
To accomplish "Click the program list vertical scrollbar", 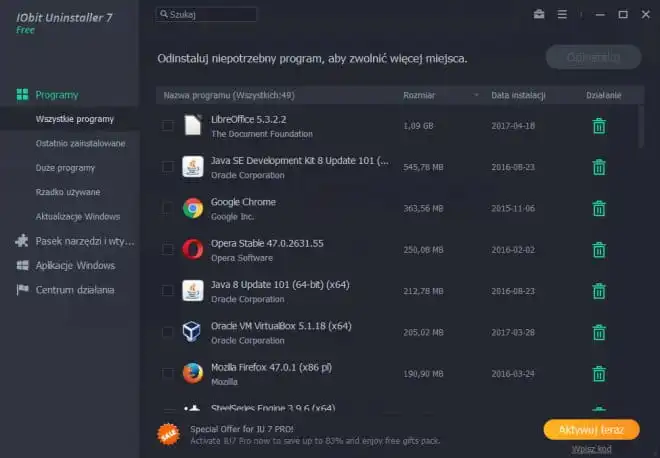I will 641,126.
